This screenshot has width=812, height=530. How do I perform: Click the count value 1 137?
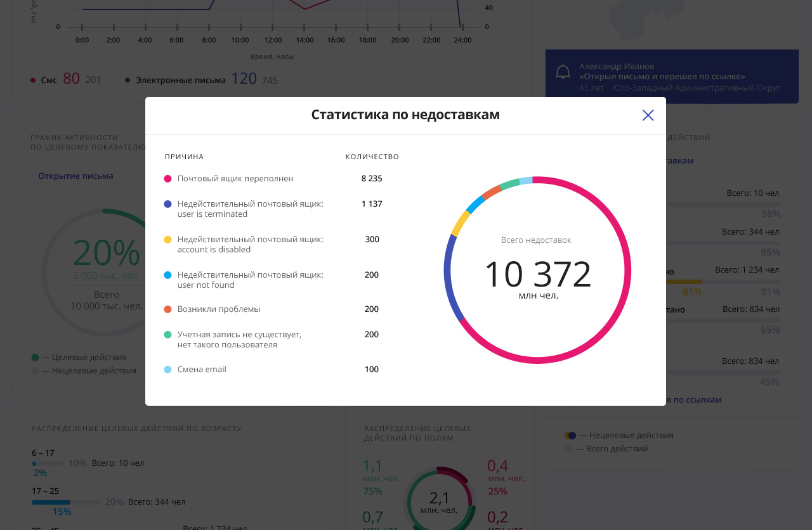tap(372, 204)
